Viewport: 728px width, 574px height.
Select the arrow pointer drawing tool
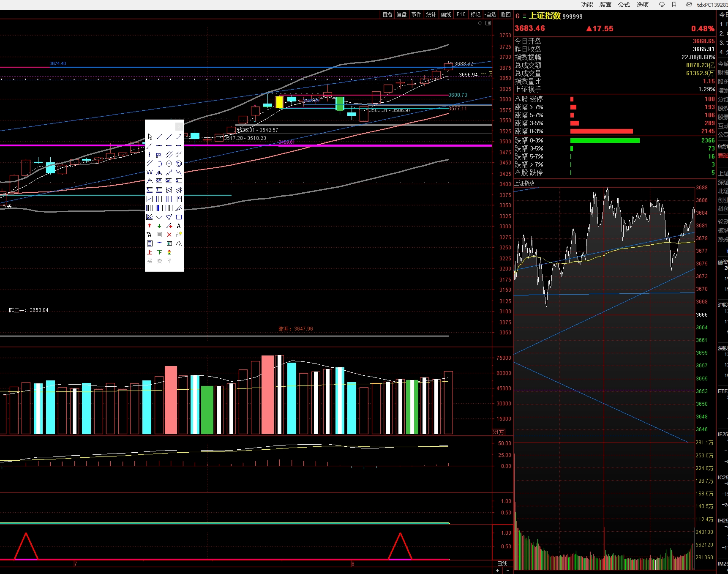tap(150, 137)
